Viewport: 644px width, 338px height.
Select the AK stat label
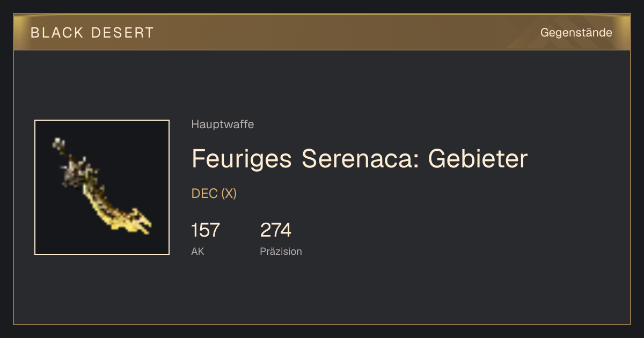coord(197,251)
